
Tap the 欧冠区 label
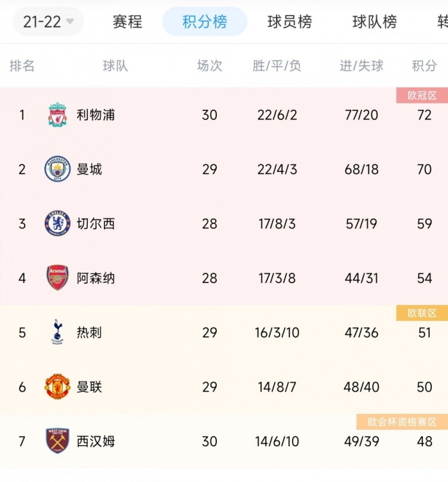[422, 96]
